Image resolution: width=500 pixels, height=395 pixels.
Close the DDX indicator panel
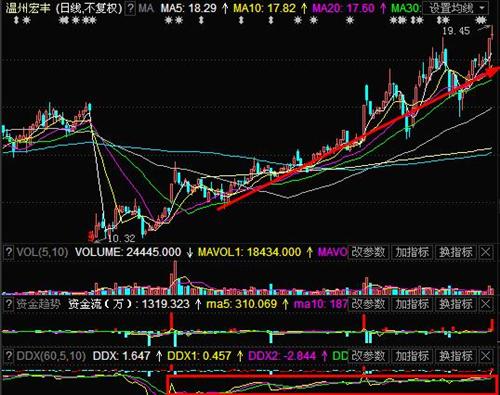(x=486, y=356)
